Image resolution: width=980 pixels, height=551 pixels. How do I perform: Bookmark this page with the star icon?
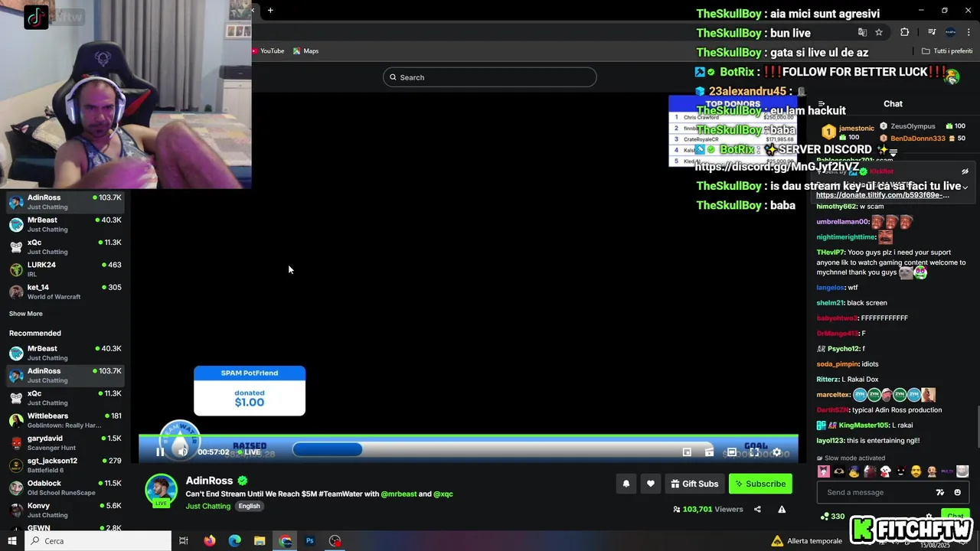point(879,32)
